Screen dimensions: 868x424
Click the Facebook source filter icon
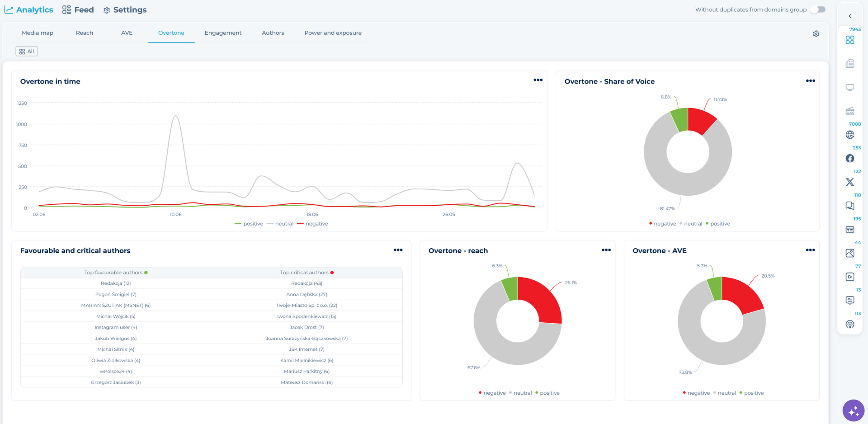coord(850,159)
